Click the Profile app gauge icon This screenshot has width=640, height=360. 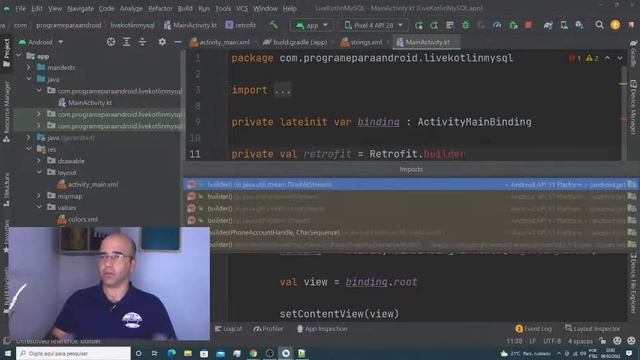click(x=497, y=25)
